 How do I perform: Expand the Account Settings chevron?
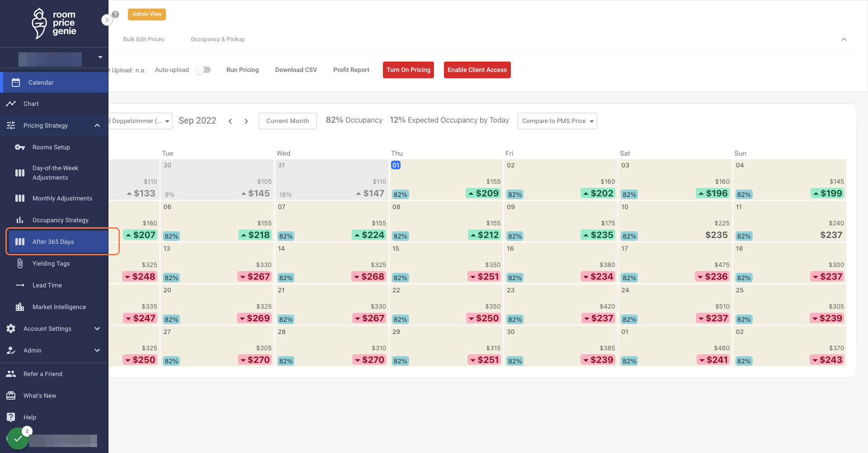pyautogui.click(x=97, y=329)
